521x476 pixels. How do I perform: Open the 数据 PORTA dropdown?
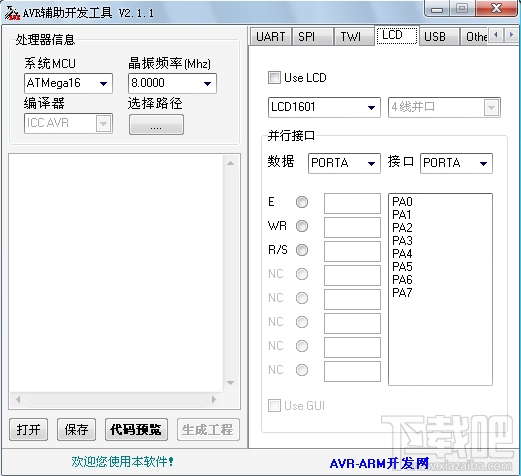click(x=344, y=163)
